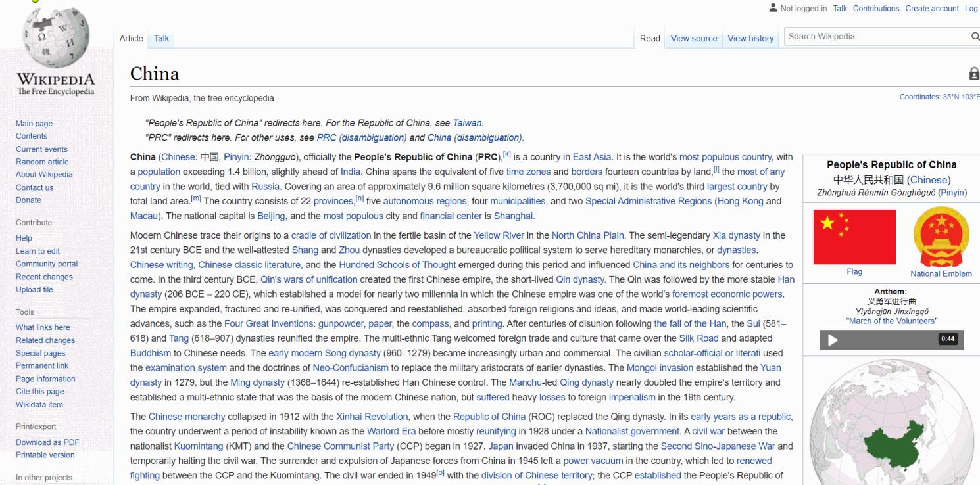Image resolution: width=980 pixels, height=485 pixels.
Task: Click Contact us in the sidebar
Action: 35,187
